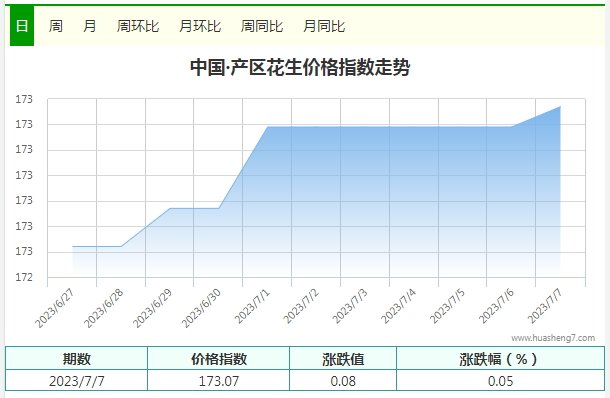Image resolution: width=610 pixels, height=398 pixels.
Task: Click the 2023/7/4 x-axis date label
Action: pos(398,307)
